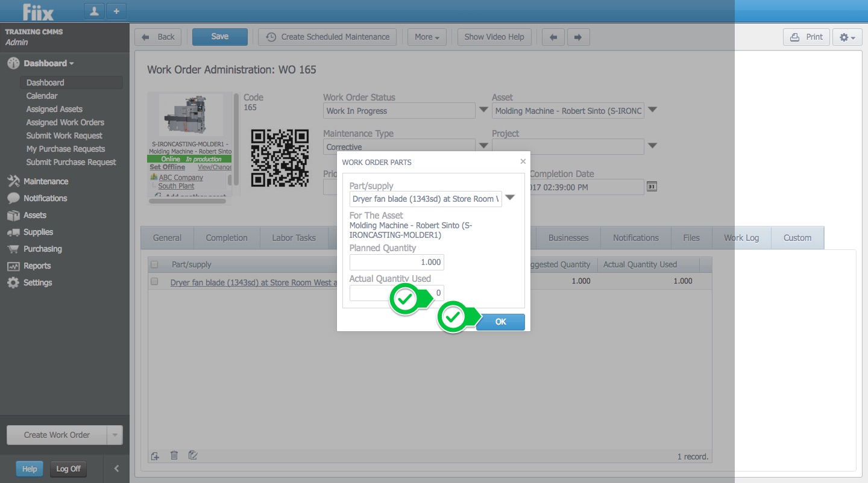The image size is (868, 483).
Task: Click the plus icon in top bar
Action: (x=116, y=11)
